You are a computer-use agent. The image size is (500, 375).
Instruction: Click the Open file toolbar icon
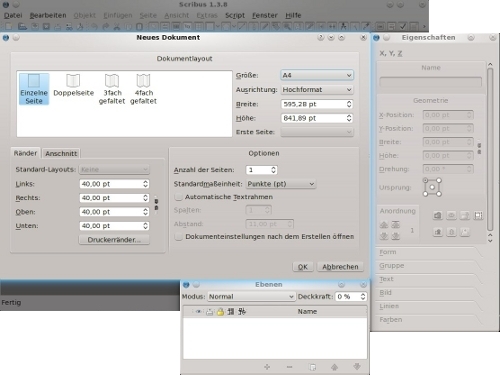click(22, 26)
